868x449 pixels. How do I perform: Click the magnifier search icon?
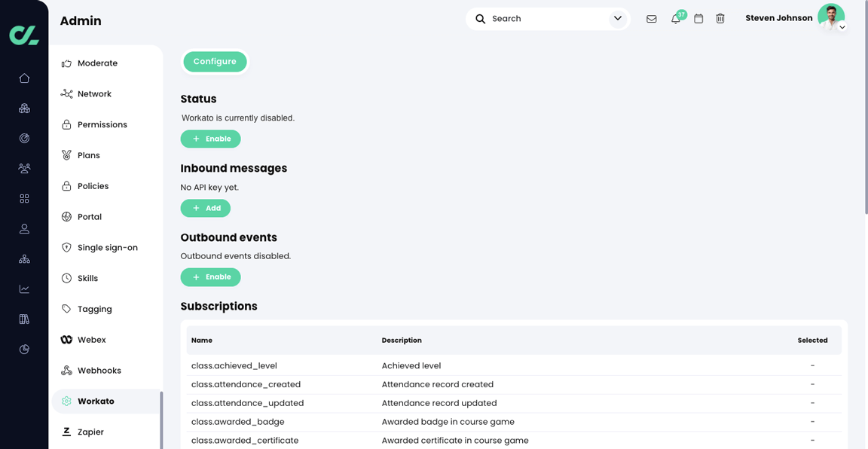(481, 19)
